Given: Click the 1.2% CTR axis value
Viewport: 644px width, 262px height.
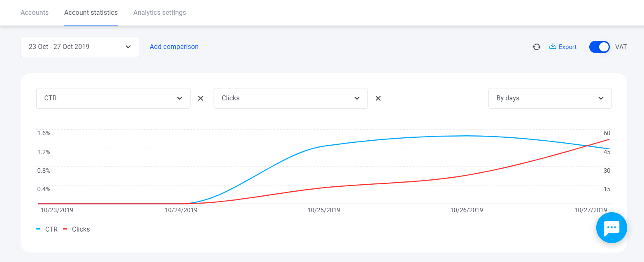Looking at the screenshot, I should [x=44, y=152].
